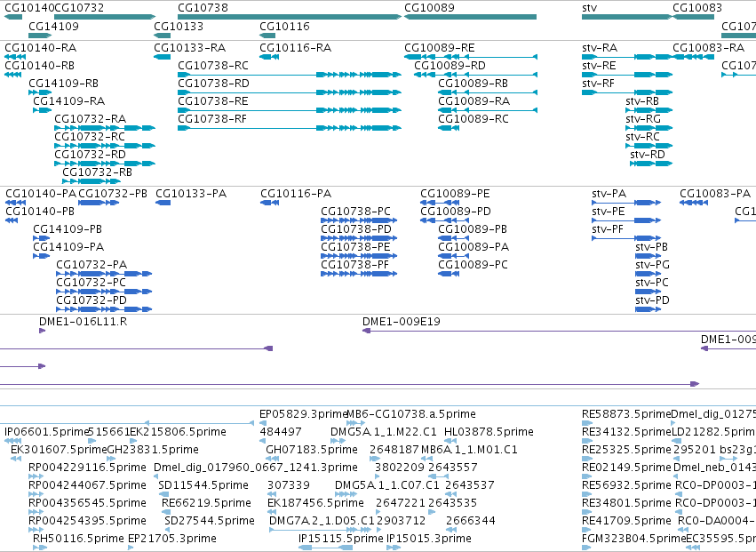
Task: Select protein CG10083-PA
Action: [715, 194]
